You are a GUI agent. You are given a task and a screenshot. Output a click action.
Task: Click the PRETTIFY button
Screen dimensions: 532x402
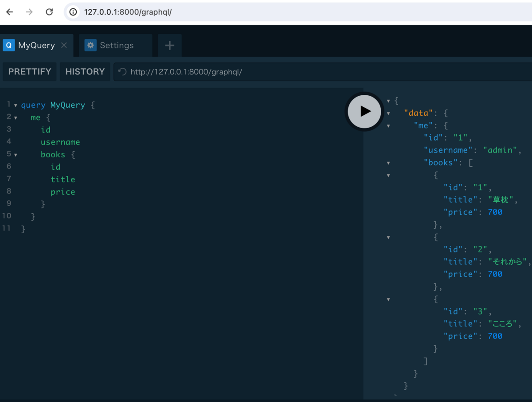click(x=30, y=71)
